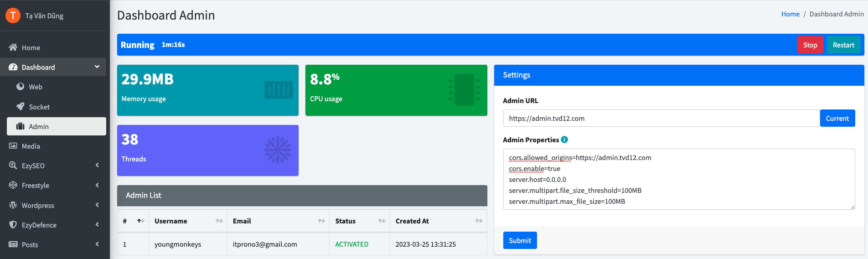Sort by Email column arrows
Screen dimensions: 868x259
pos(321,221)
